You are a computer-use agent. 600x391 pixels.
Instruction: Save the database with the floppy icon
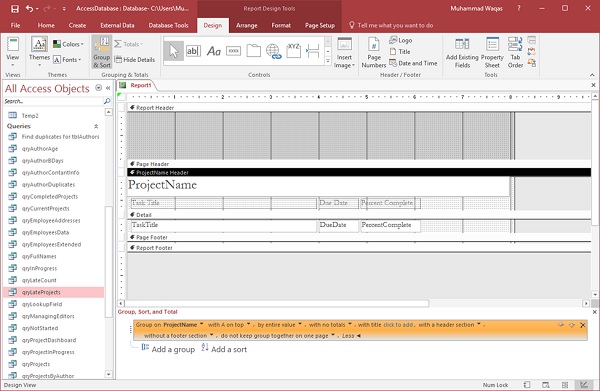15,8
